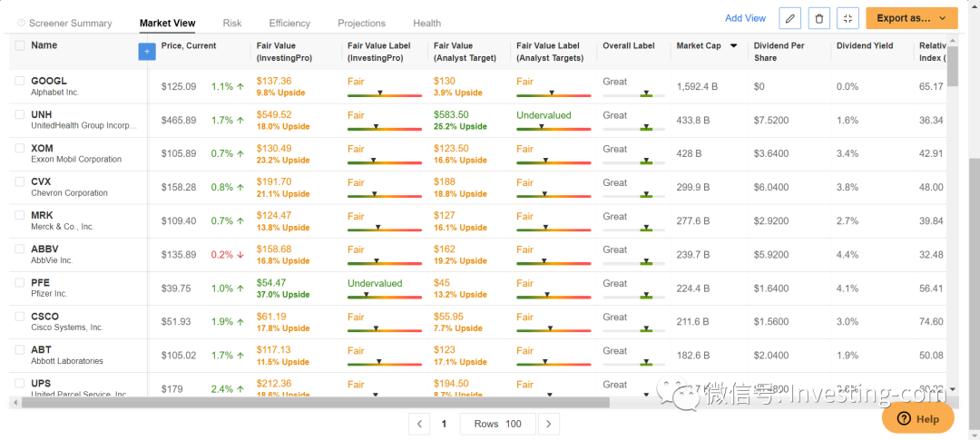Viewport: 980px width, 440px height.
Task: Switch to the Efficiency tab
Action: point(289,23)
